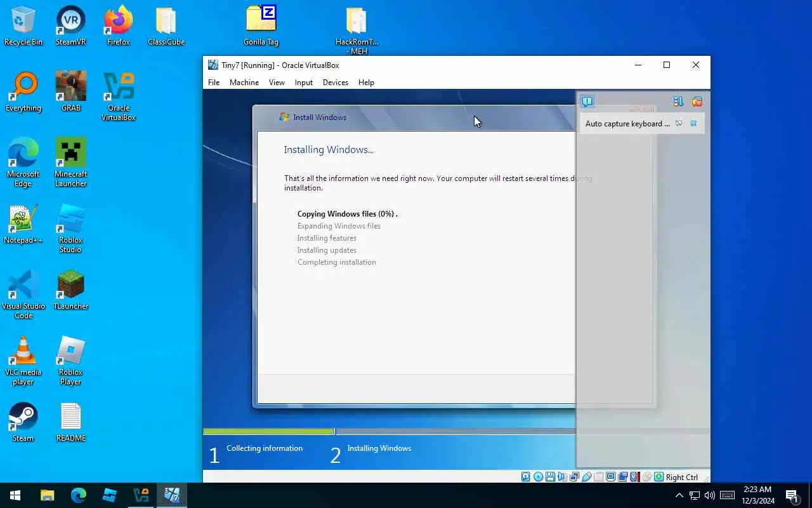Select the VLC media player shortcut
Image resolution: width=812 pixels, height=508 pixels.
tap(23, 361)
